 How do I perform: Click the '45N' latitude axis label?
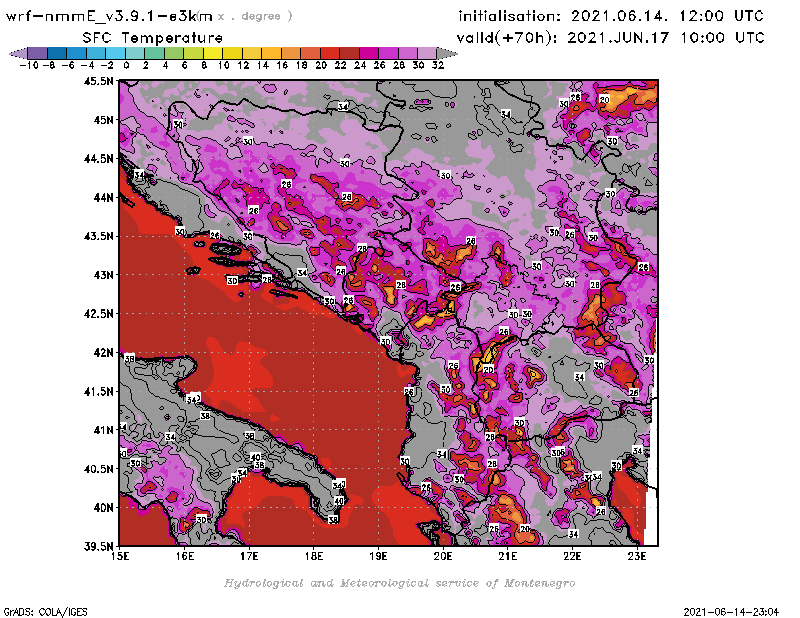[103, 120]
